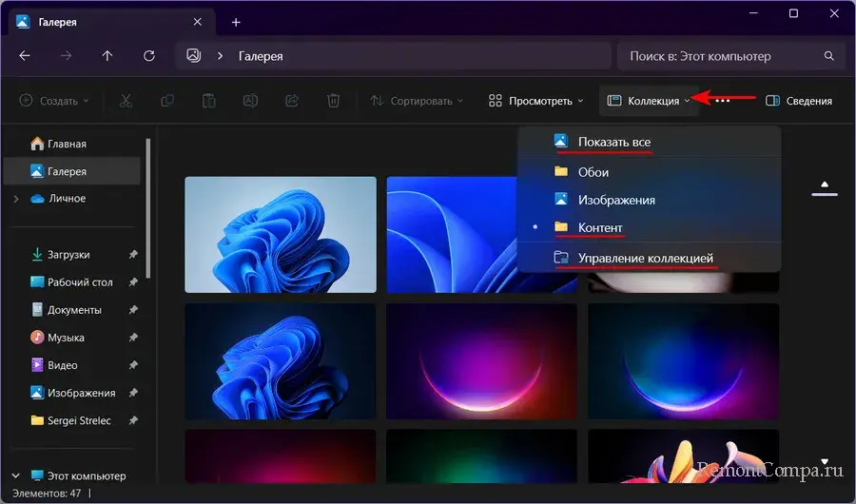The height and width of the screenshot is (504, 856).
Task: Expand the Просмотреть view dropdown
Action: pyautogui.click(x=535, y=100)
